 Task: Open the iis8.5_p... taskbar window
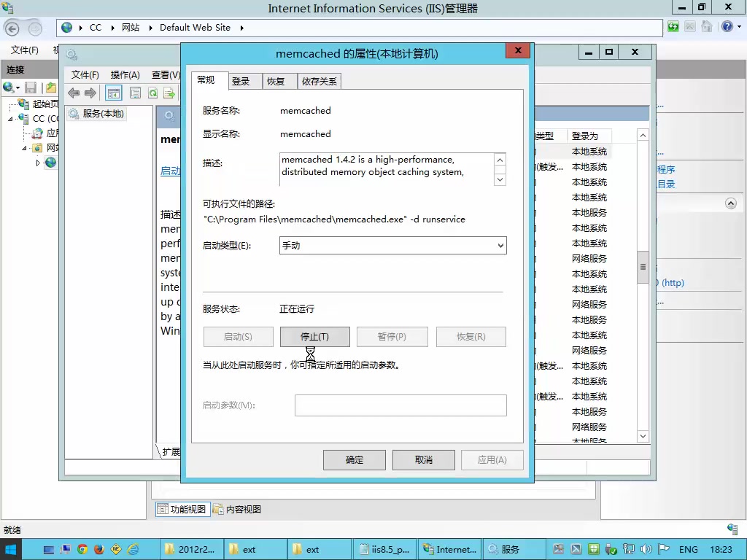pos(384,549)
